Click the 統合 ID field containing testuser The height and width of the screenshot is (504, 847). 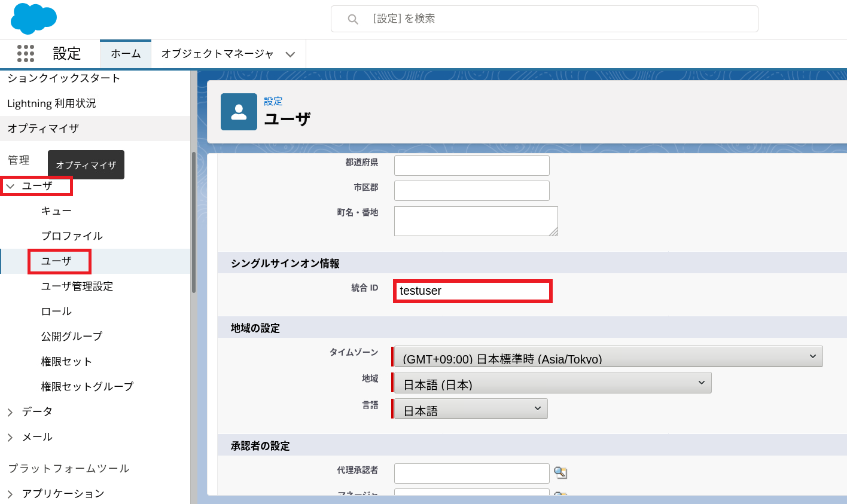[473, 291]
